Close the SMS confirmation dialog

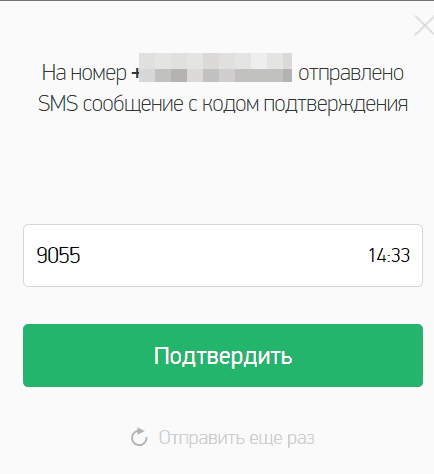point(424,26)
